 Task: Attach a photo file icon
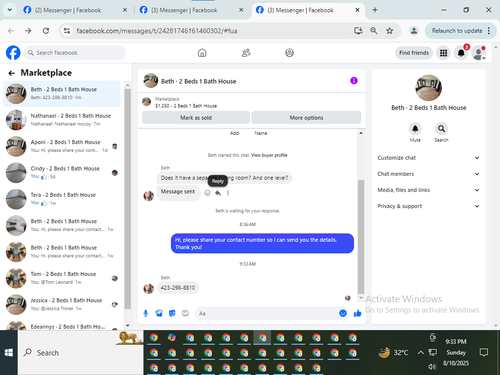[x=159, y=313]
